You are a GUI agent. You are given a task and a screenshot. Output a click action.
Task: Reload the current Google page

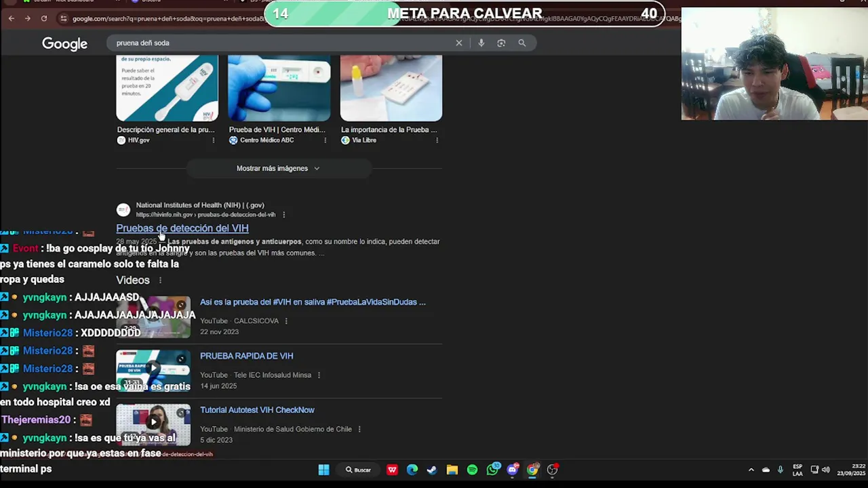(44, 18)
